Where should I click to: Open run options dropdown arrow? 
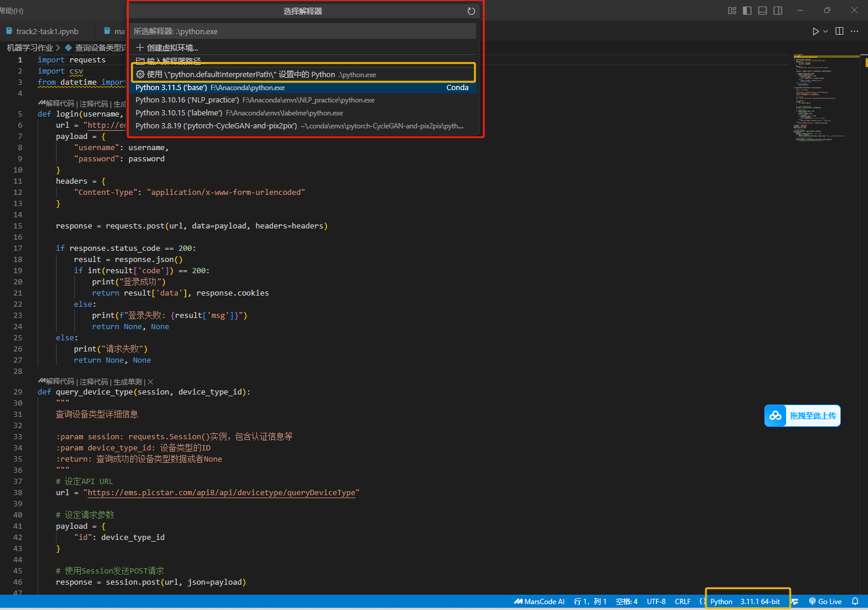coord(826,31)
